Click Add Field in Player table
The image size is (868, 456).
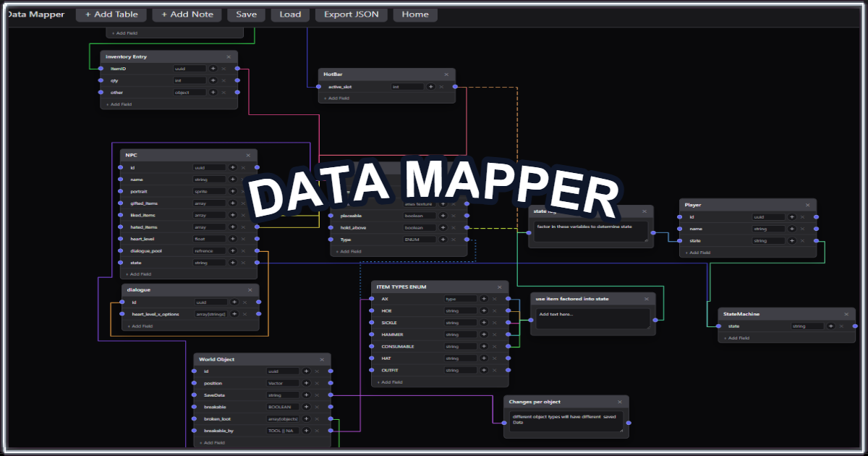coord(697,253)
